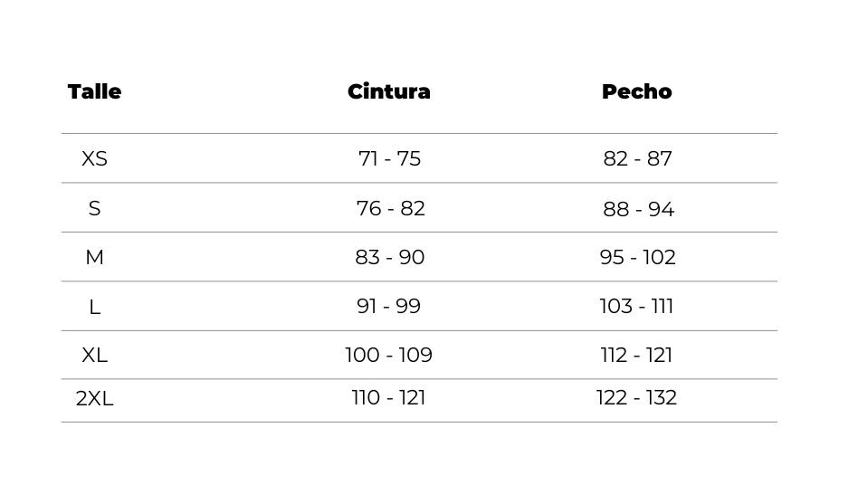Click the 71 - 75 waist value

[x=389, y=158]
